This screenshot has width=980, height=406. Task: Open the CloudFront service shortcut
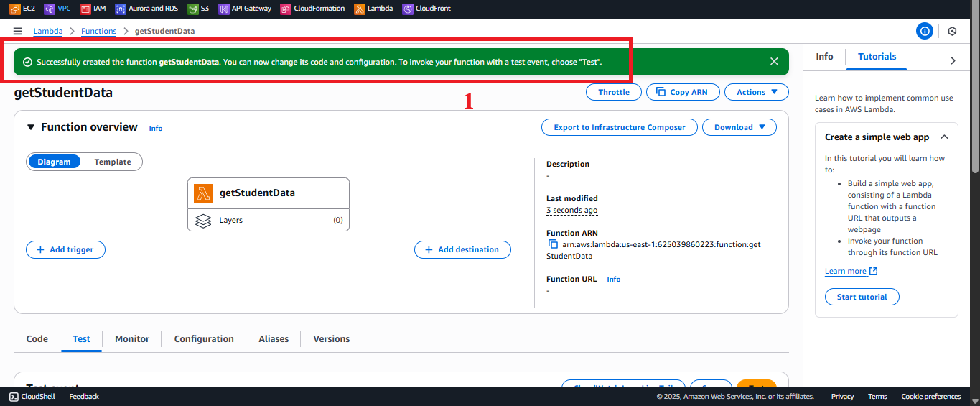tap(428, 9)
